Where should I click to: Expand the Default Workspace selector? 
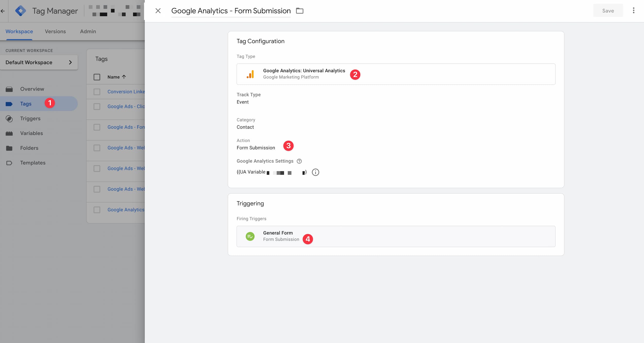39,62
